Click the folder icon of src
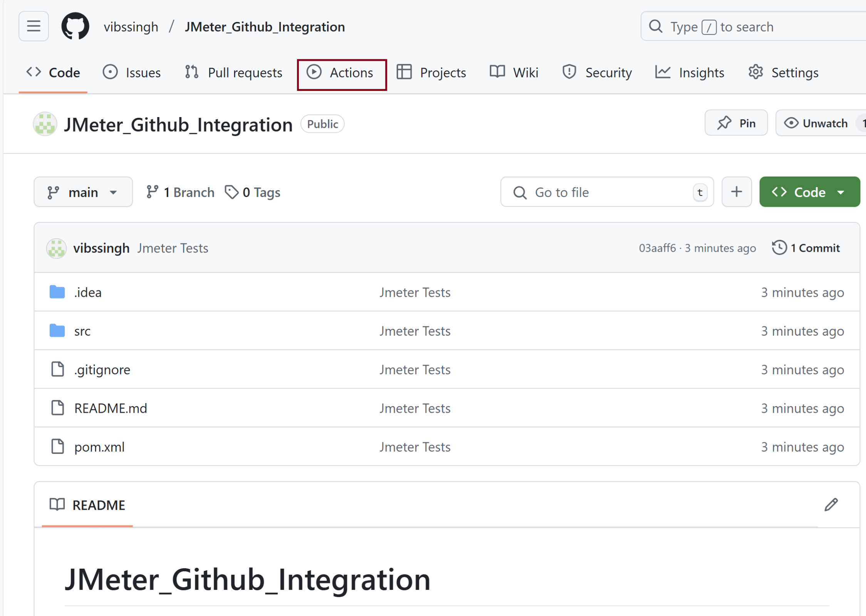Viewport: 866px width, 616px height. [57, 330]
